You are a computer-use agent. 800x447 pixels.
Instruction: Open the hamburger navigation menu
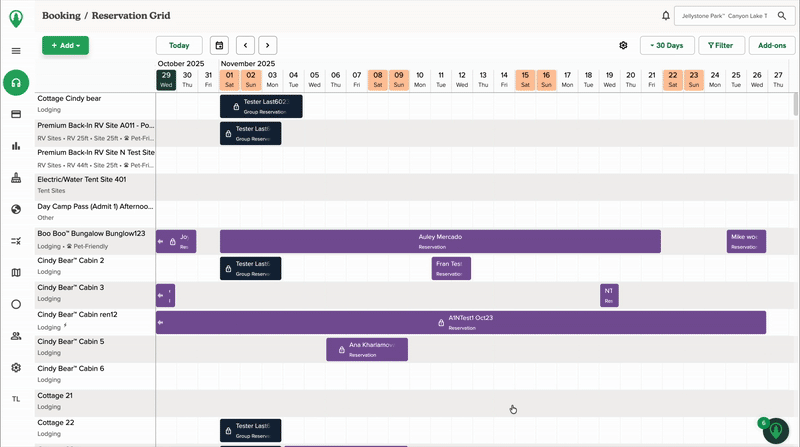coord(16,51)
